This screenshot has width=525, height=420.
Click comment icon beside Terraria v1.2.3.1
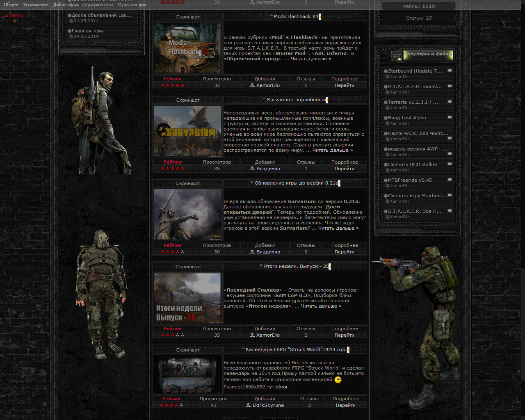(x=450, y=102)
